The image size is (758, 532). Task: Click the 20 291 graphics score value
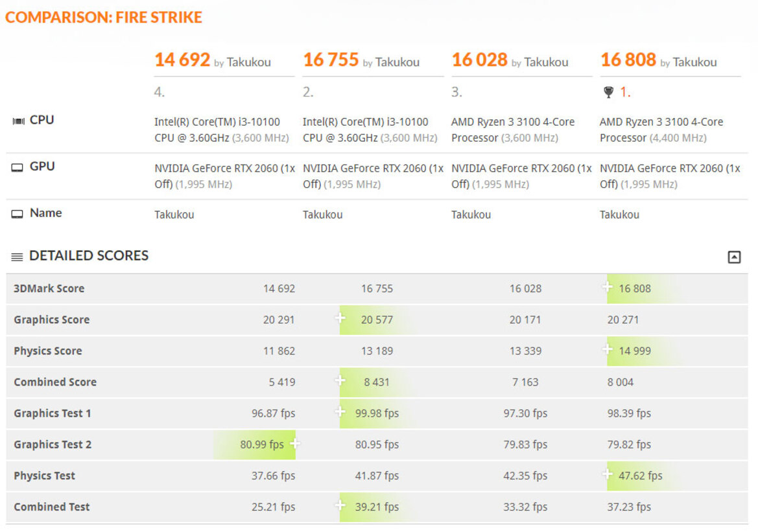point(279,320)
